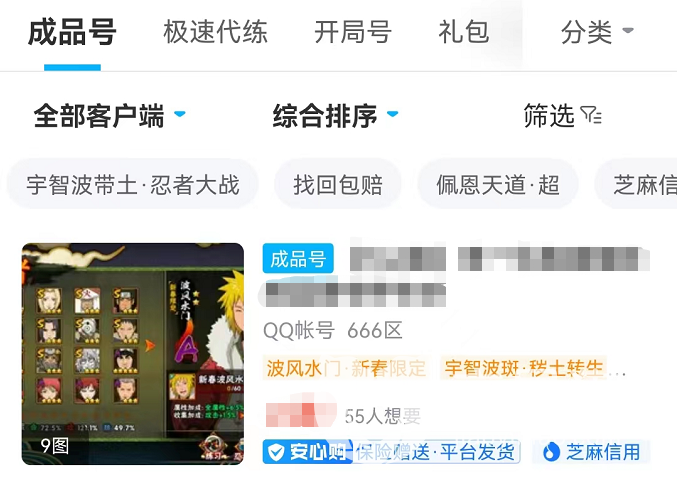The height and width of the screenshot is (489, 680).
Task: Click the 筛选 filter funnel icon
Action: [x=591, y=115]
